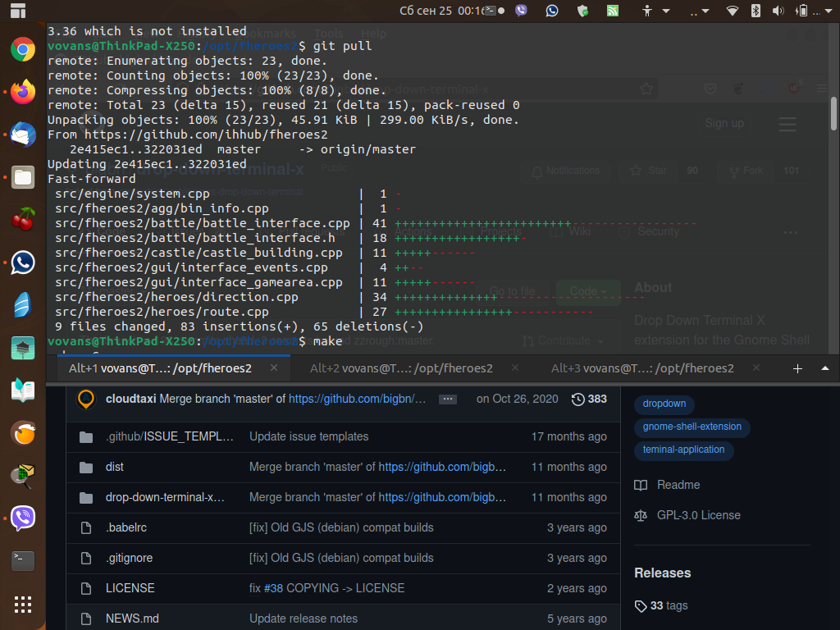Open the NEWS.md file
This screenshot has height=630, width=840.
coord(132,619)
